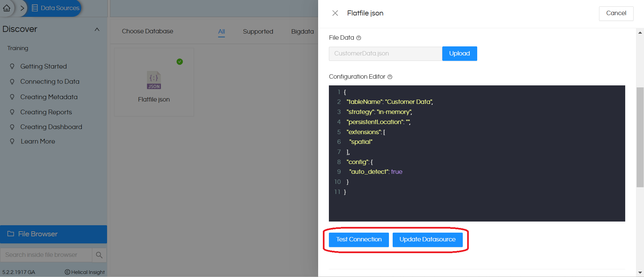Close the Flatfile json panel with X
The height and width of the screenshot is (277, 644).
pos(335,13)
